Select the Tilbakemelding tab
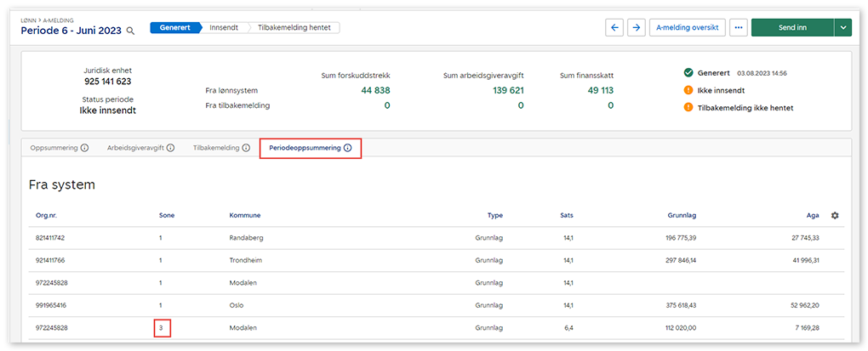This screenshot has width=868, height=351. pyautogui.click(x=216, y=148)
